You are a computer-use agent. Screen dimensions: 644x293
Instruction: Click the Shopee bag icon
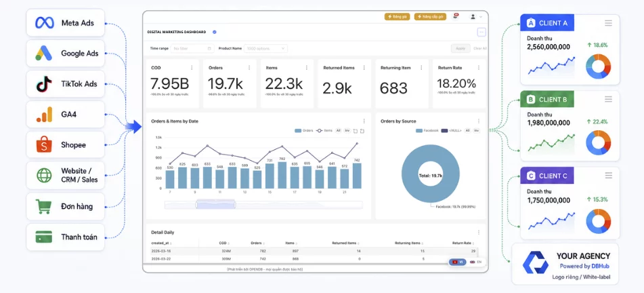(x=44, y=145)
